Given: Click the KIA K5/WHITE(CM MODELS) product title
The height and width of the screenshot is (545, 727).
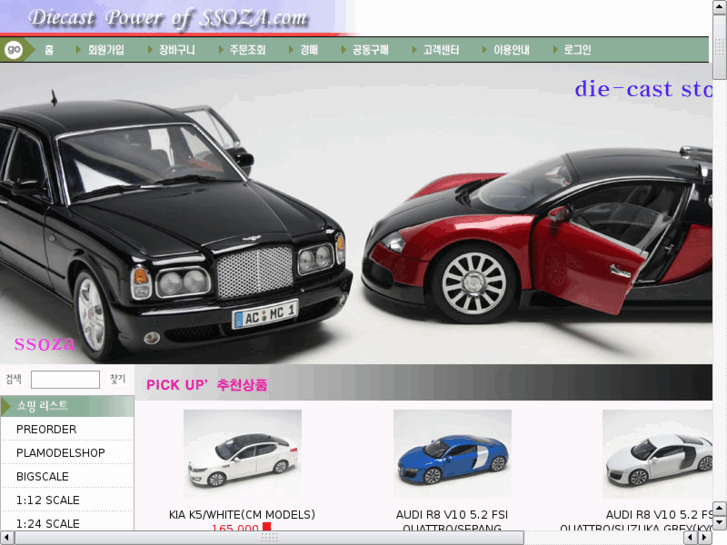Looking at the screenshot, I should pyautogui.click(x=242, y=514).
